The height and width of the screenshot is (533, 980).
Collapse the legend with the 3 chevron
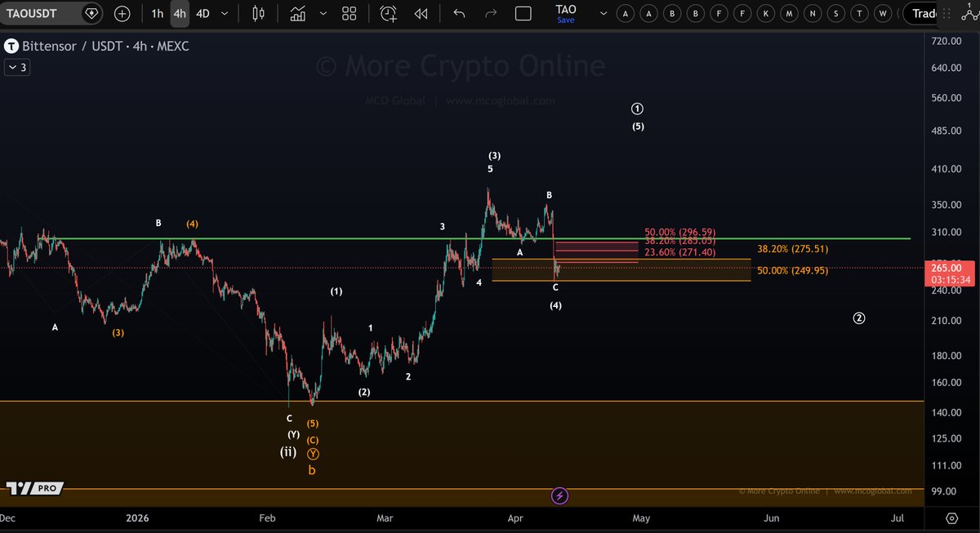[17, 68]
